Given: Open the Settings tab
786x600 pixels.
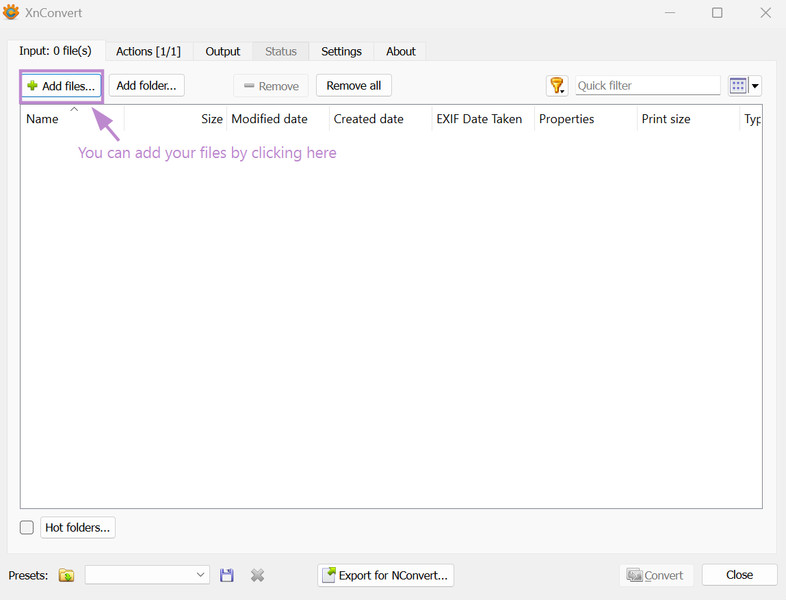Looking at the screenshot, I should [x=341, y=51].
